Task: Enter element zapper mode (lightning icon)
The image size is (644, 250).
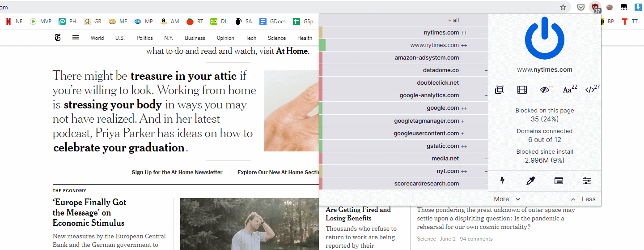Action: (x=502, y=181)
